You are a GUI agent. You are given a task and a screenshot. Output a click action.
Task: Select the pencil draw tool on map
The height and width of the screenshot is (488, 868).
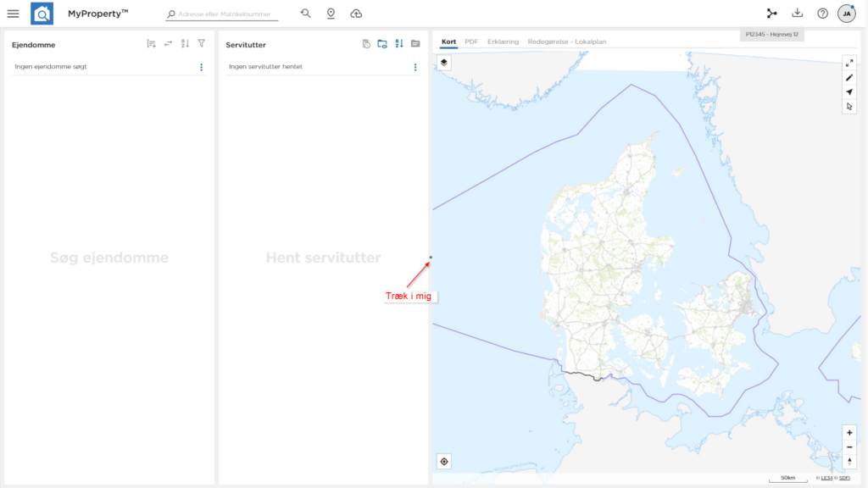tap(849, 77)
